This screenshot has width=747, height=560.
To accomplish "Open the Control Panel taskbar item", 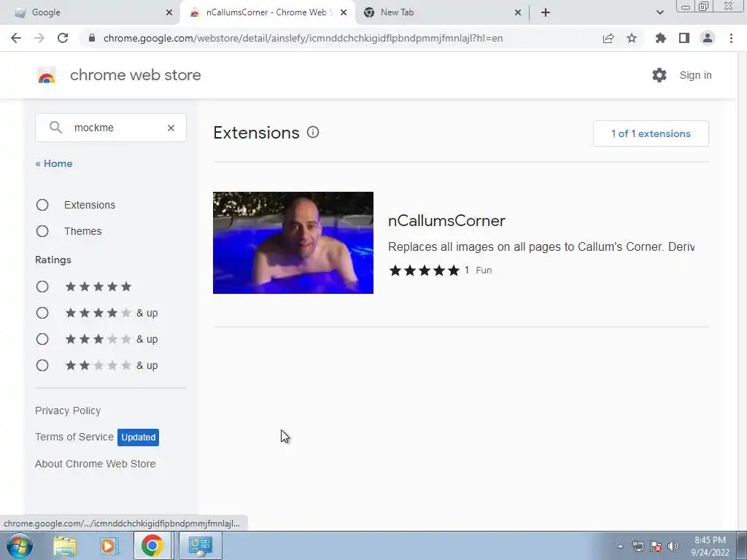I will [x=200, y=545].
